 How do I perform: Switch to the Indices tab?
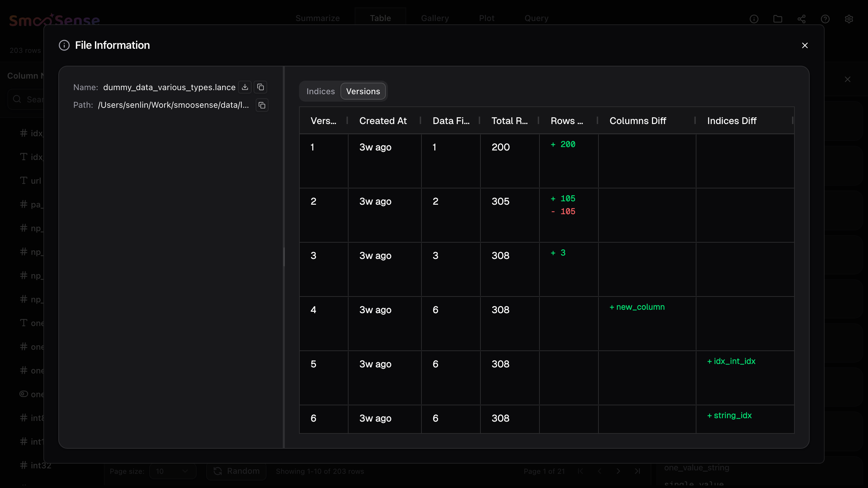(320, 91)
